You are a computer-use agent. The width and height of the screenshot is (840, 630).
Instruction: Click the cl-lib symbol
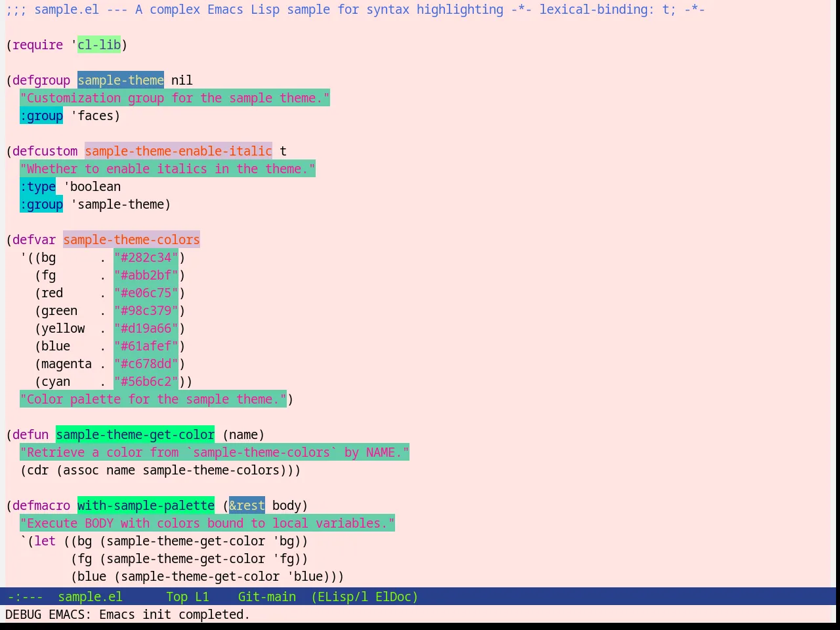pos(99,45)
